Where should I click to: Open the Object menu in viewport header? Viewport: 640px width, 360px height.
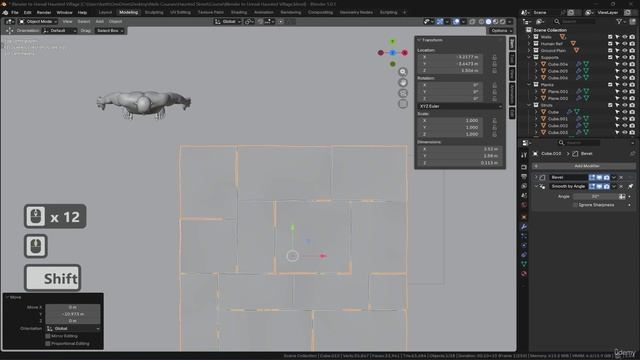coord(115,21)
